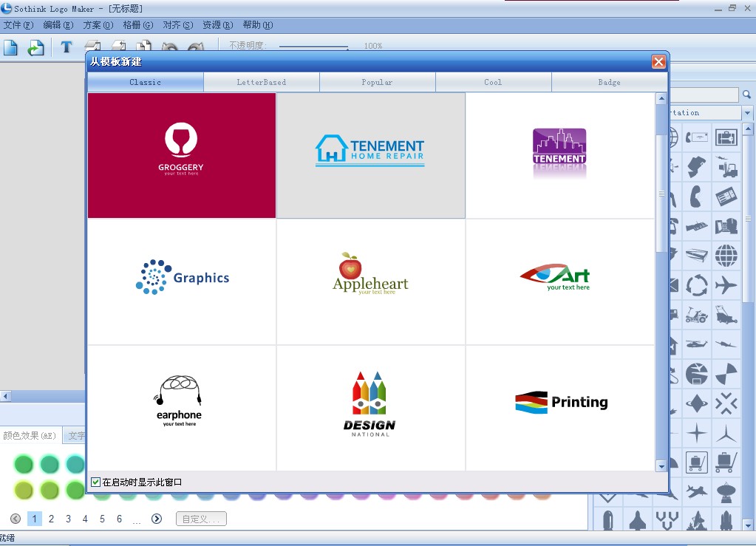Open the 文件(F) menu
Image resolution: width=756 pixels, height=546 pixels.
coord(18,25)
